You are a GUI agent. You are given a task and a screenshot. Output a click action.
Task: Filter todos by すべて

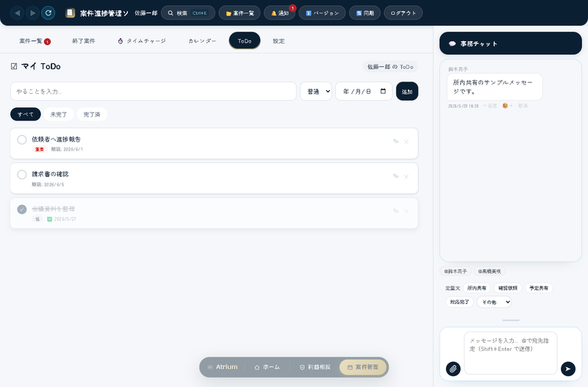[26, 115]
